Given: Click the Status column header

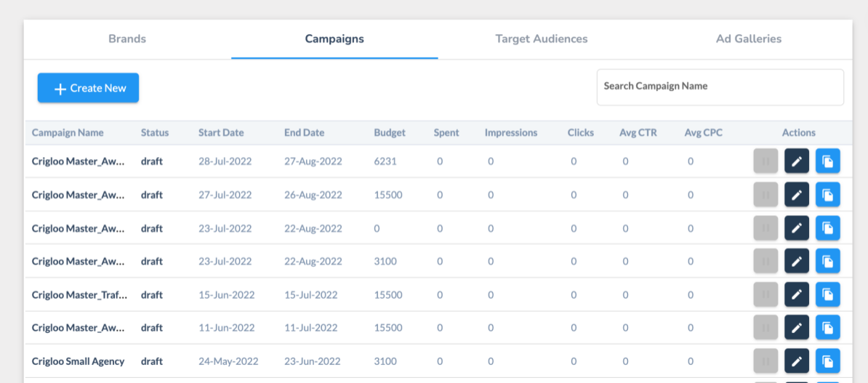Looking at the screenshot, I should tap(154, 133).
